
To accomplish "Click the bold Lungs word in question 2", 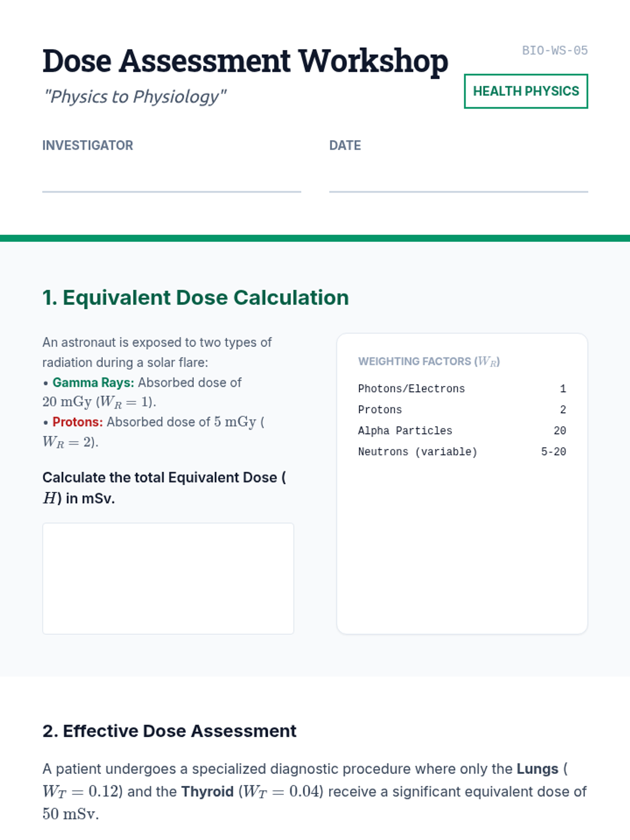I will click(x=537, y=769).
